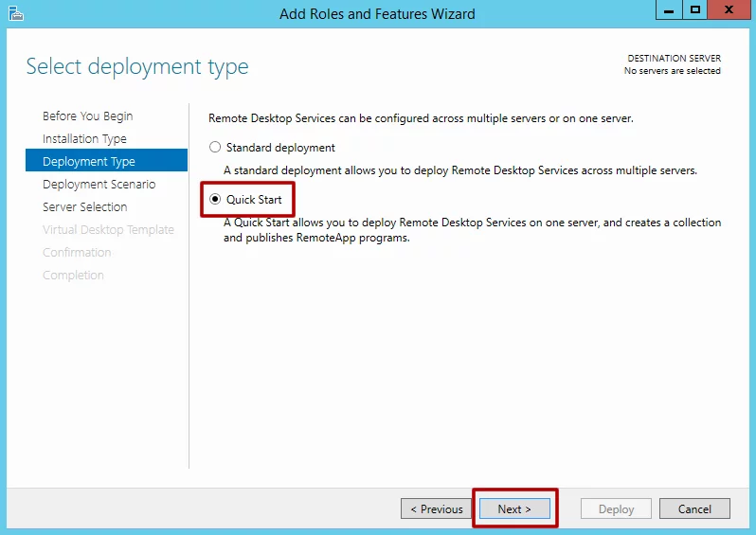
Task: Choose the Quick Start radio option
Action: [215, 200]
